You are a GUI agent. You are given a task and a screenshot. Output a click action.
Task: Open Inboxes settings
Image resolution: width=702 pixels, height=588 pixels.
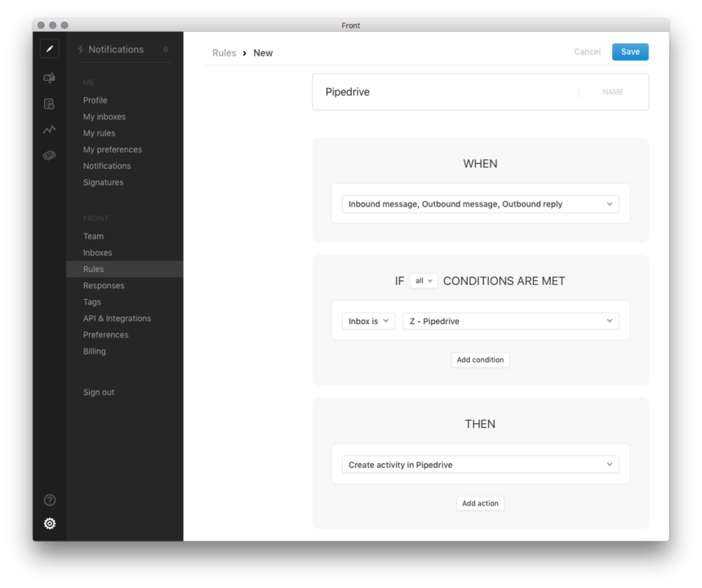pyautogui.click(x=97, y=252)
